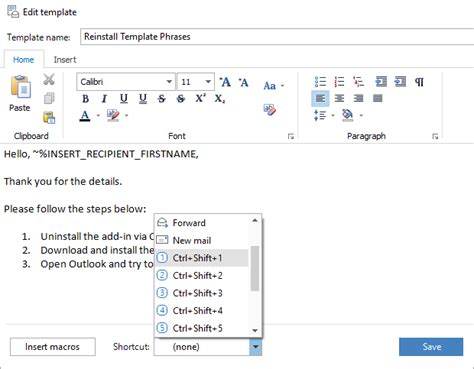Click the paragraph Shading icon
Viewport: 474px width, 369px height.
click(348, 115)
